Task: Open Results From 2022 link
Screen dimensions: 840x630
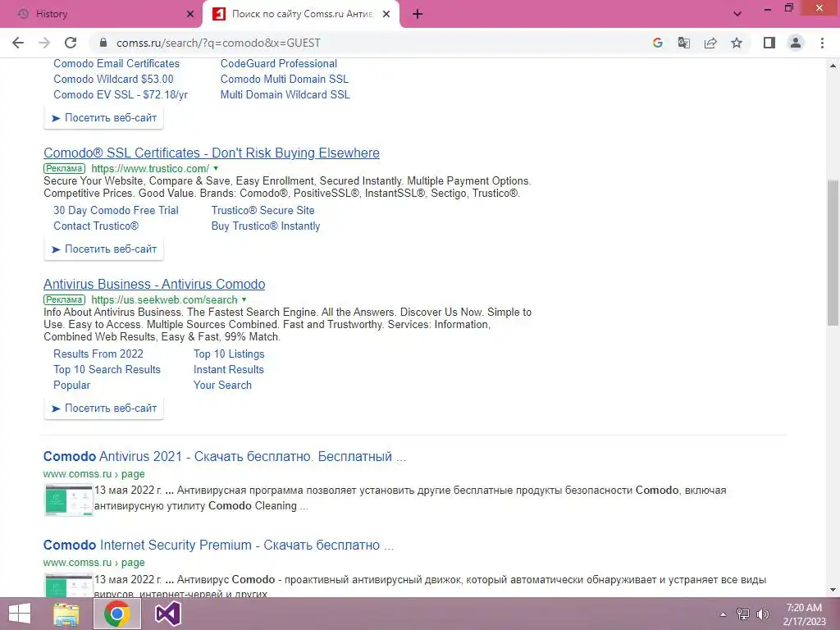Action: 98,354
